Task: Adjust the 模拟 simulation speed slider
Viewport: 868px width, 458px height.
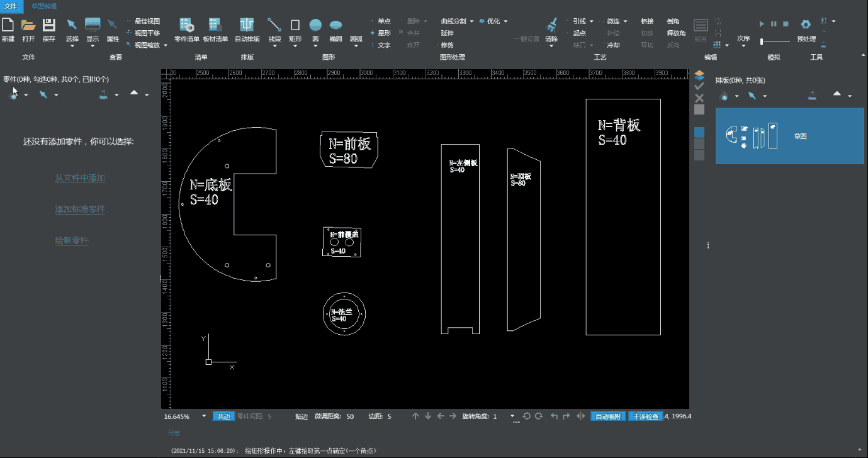Action: click(x=775, y=42)
